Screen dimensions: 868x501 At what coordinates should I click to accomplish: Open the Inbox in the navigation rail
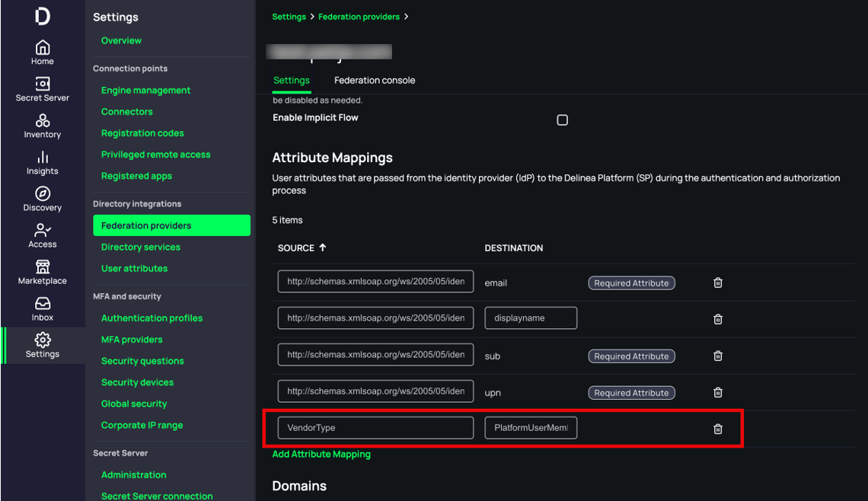click(43, 309)
